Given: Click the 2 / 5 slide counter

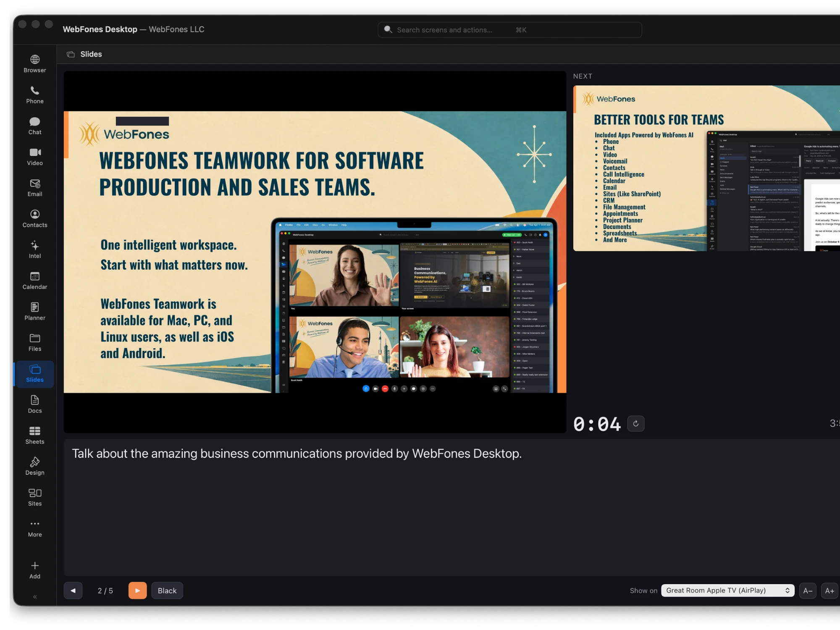Looking at the screenshot, I should (105, 591).
